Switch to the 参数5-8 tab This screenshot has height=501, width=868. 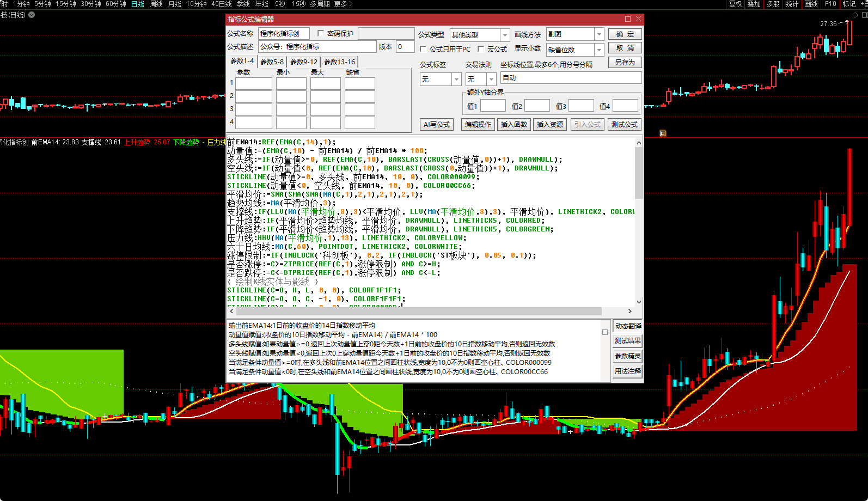tap(272, 62)
